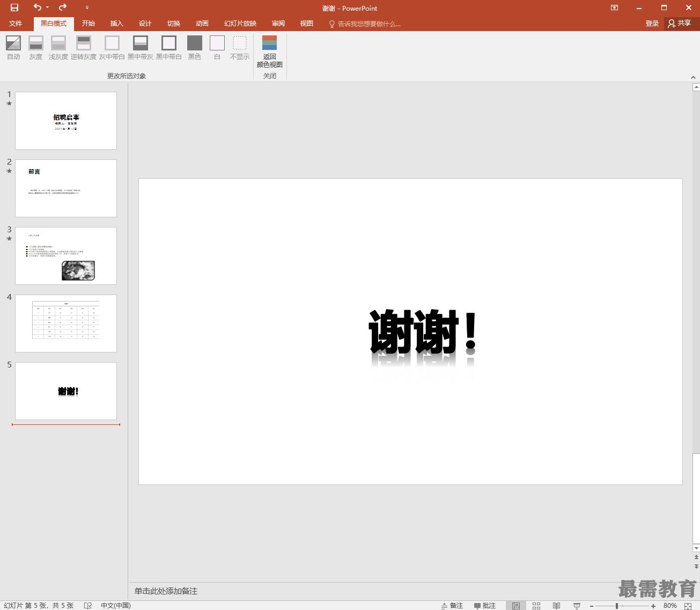Apply the 灰中带白 setting
Viewport: 700px width, 610px height.
[x=112, y=47]
